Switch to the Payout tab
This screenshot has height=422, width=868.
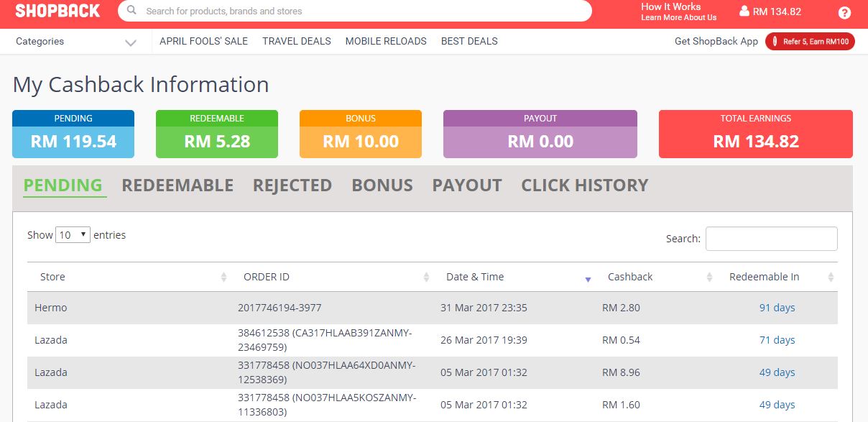tap(467, 185)
